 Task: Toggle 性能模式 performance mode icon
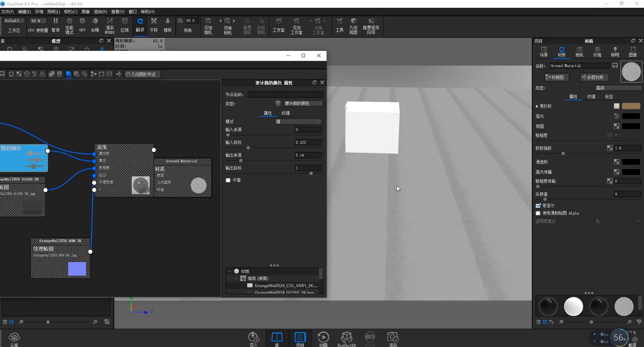pos(69,21)
